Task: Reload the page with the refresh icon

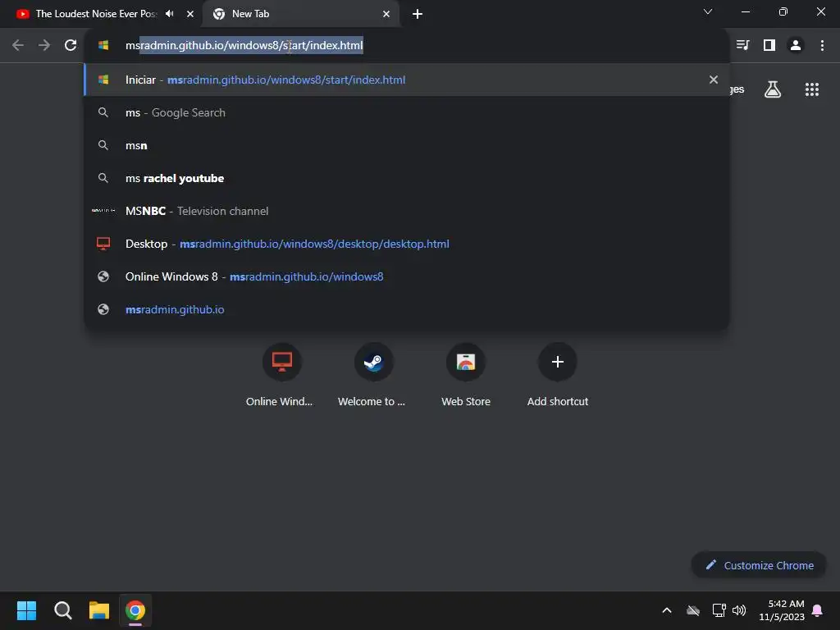Action: click(71, 46)
